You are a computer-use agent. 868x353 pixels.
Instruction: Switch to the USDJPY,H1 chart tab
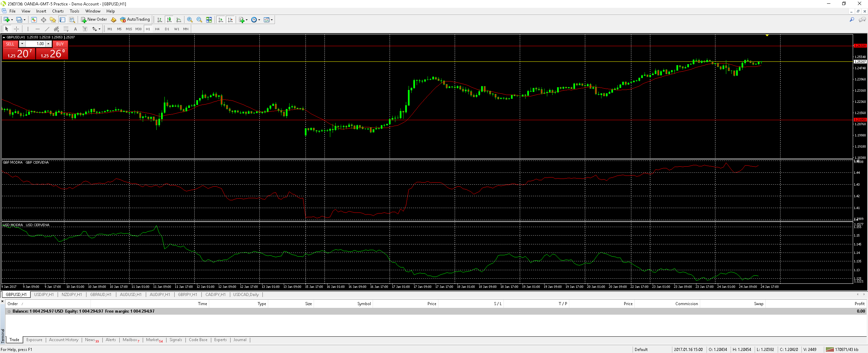pyautogui.click(x=44, y=295)
